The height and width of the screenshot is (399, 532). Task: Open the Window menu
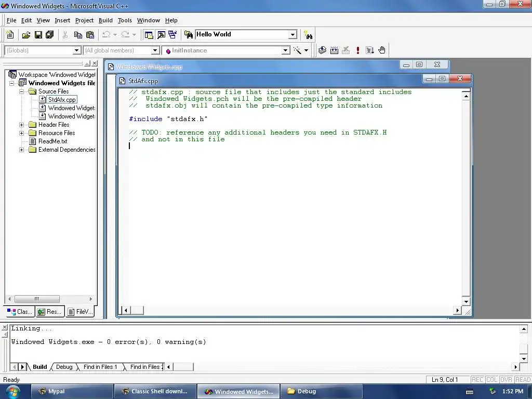tap(148, 20)
